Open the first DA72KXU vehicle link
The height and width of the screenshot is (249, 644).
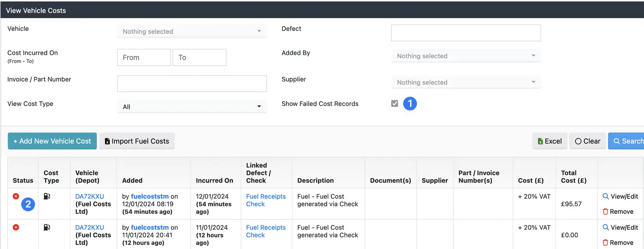pos(90,196)
